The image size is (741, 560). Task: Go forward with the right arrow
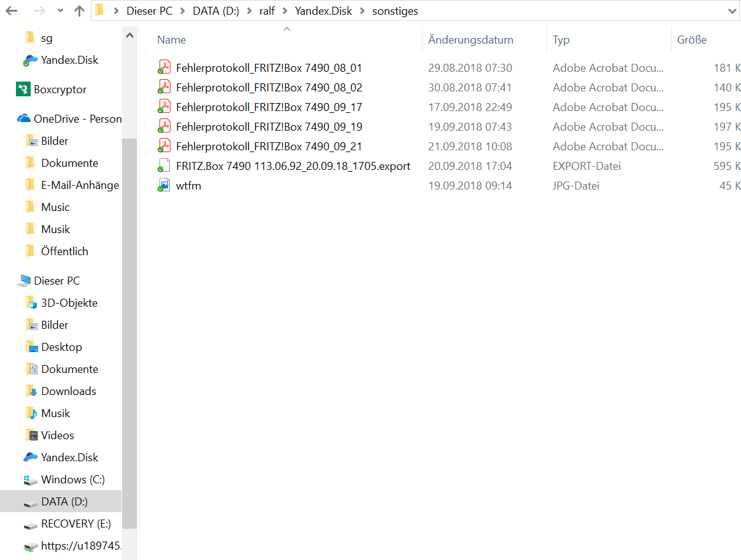pos(39,11)
